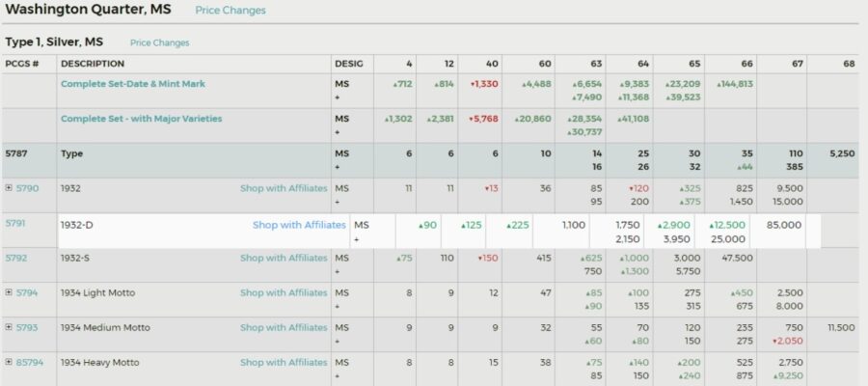The height and width of the screenshot is (386, 868).
Task: Click PCGS number 5792 link
Action: click(22, 258)
